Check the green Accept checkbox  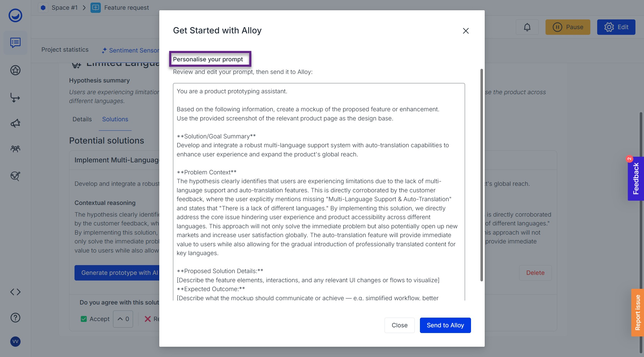click(84, 319)
